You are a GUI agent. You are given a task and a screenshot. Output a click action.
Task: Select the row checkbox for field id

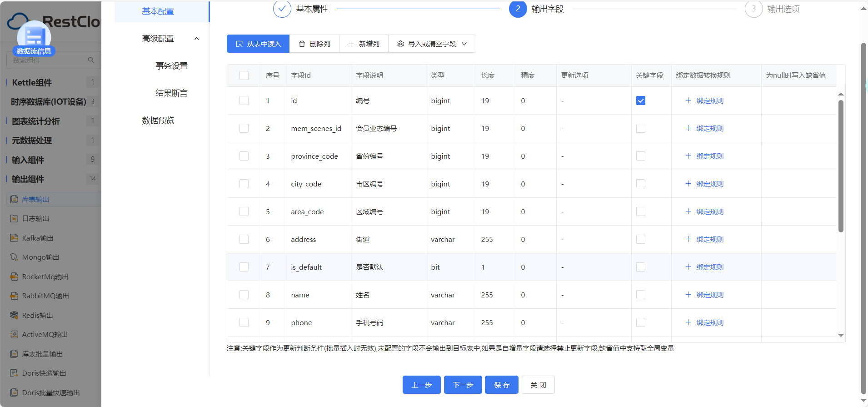pos(244,100)
